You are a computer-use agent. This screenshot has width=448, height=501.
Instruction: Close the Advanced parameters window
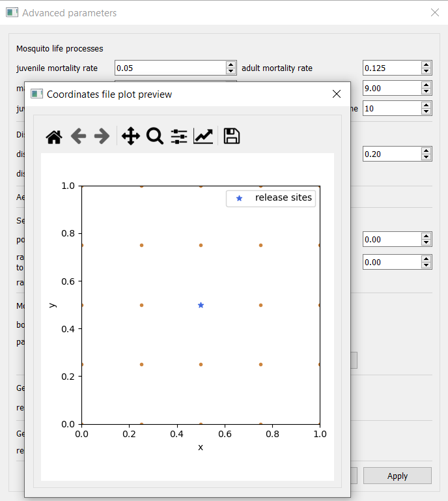pyautogui.click(x=434, y=12)
